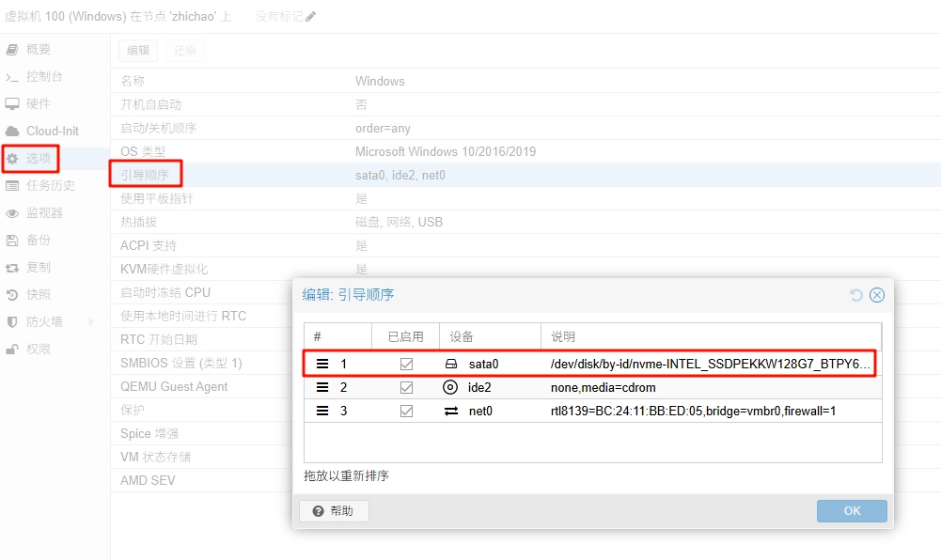Toggle the enabled checkbox for ide2

[406, 387]
